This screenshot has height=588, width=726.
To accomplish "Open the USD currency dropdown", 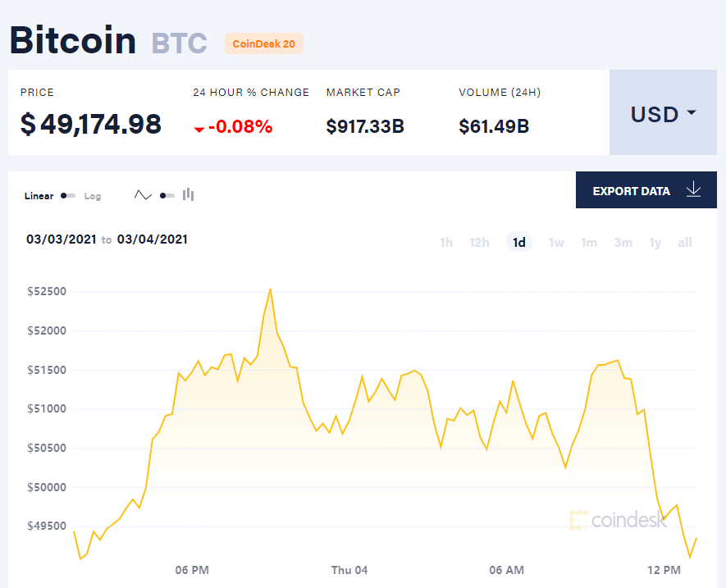I will 663,112.
